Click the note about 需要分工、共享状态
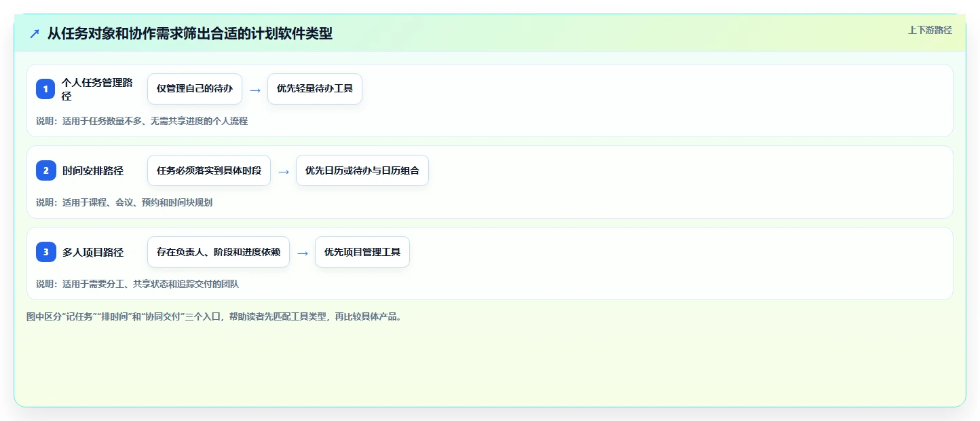The width and height of the screenshot is (980, 421). coord(137,284)
